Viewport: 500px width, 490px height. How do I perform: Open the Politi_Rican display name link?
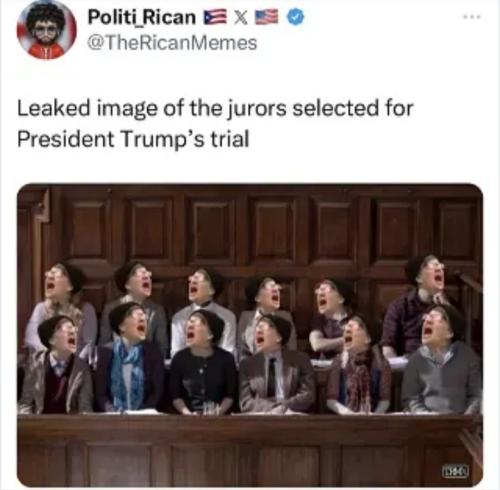[141, 17]
